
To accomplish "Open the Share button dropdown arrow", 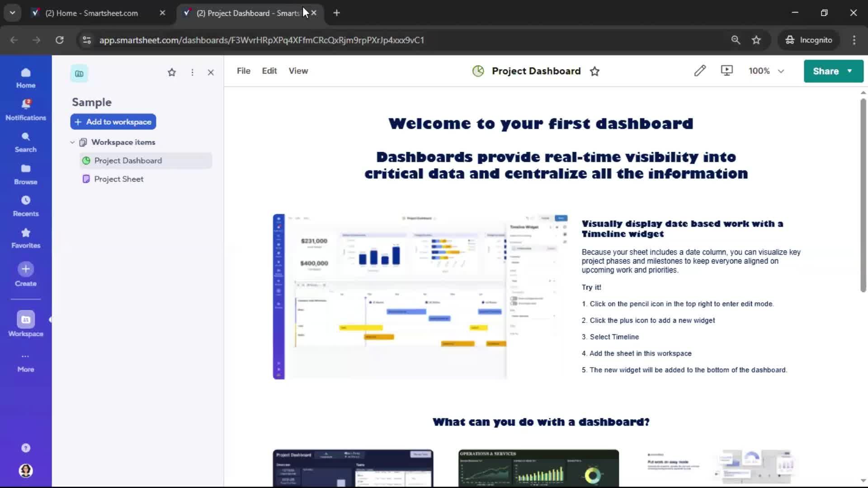I will pos(849,71).
